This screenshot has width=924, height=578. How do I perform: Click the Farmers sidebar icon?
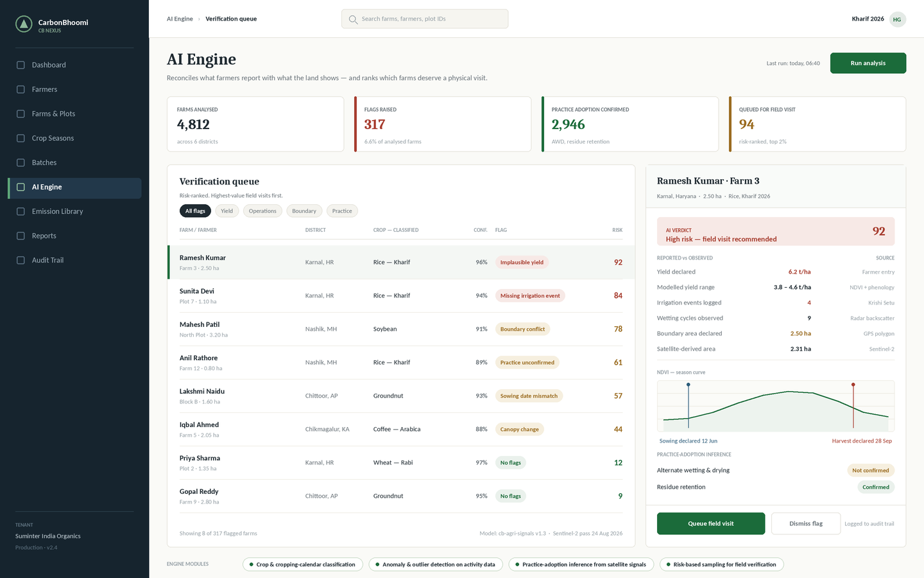coord(21,89)
